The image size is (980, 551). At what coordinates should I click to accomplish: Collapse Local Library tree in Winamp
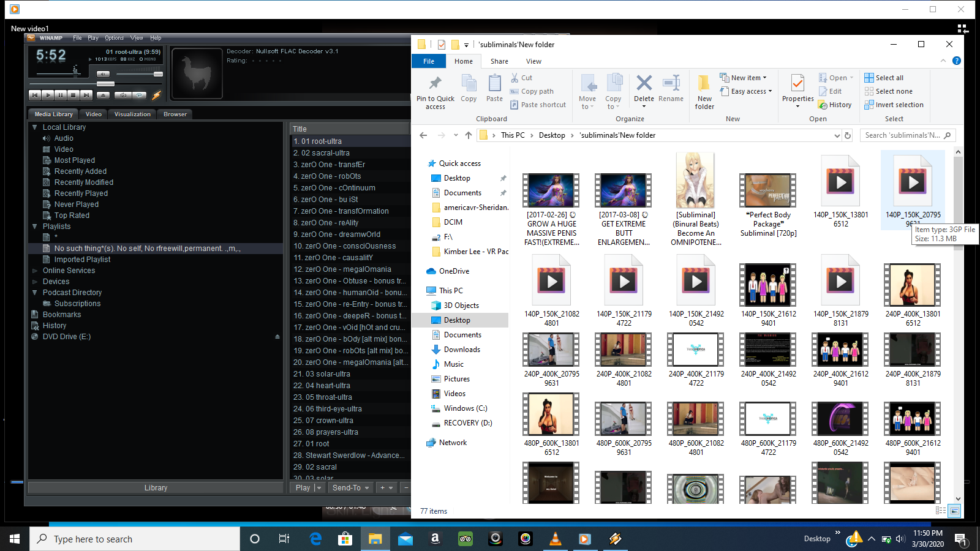click(35, 127)
